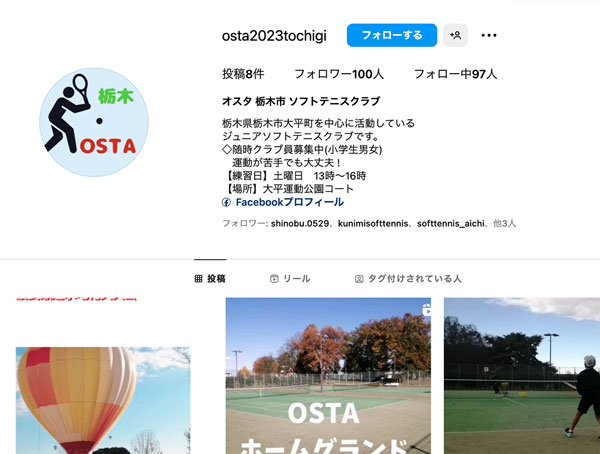
Task: Open the タグ付けされている人 tagged tab
Action: pyautogui.click(x=408, y=279)
